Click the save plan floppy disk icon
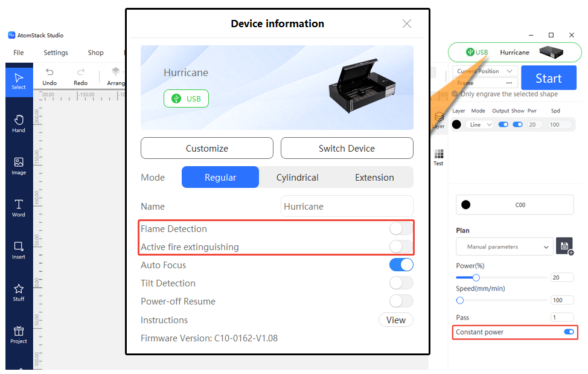This screenshot has height=374, width=588. (x=564, y=246)
